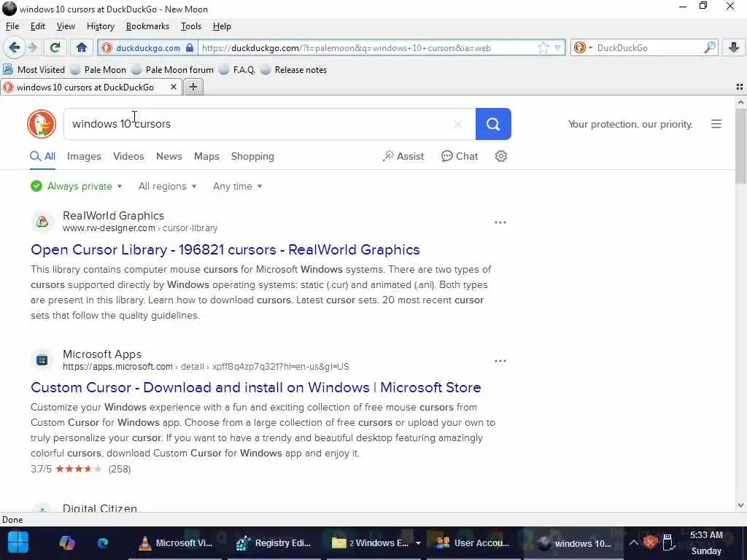The height and width of the screenshot is (560, 747).
Task: Open Microsoft Edge from the taskbar
Action: point(103,542)
